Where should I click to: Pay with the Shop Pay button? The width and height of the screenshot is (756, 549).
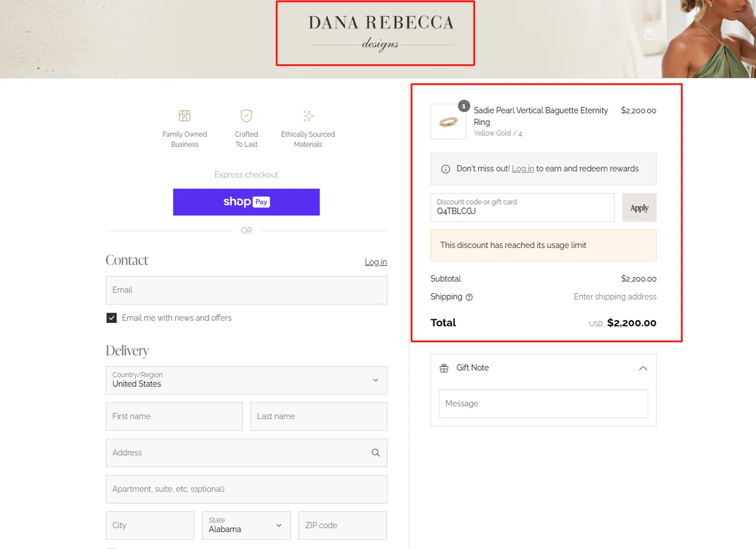pyautogui.click(x=246, y=202)
